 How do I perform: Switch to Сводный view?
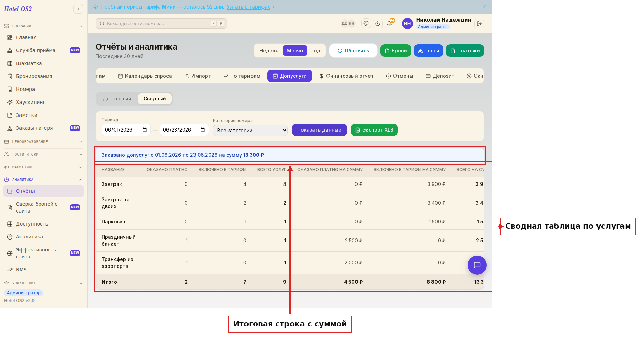pos(155,99)
